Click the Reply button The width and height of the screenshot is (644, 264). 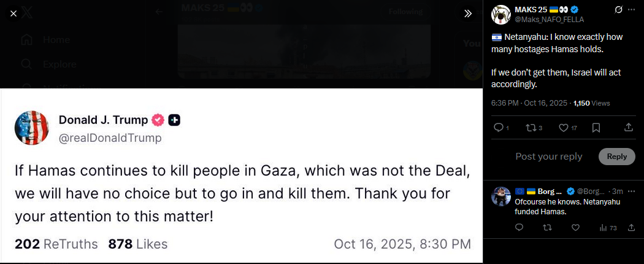click(617, 157)
